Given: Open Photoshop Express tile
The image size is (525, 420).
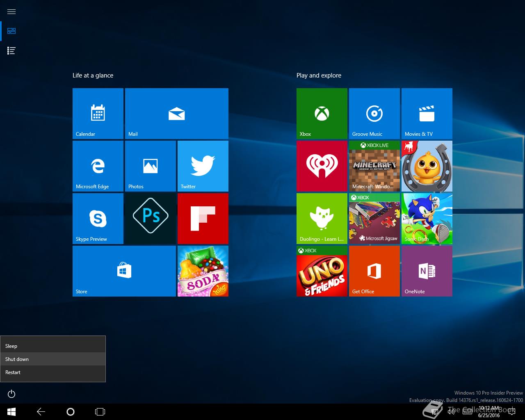Looking at the screenshot, I should (x=151, y=219).
